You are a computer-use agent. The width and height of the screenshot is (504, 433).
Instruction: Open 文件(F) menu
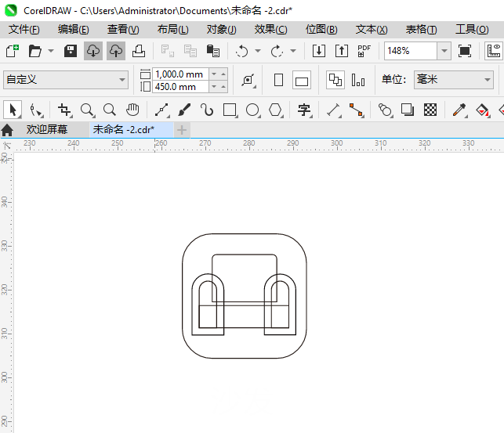[x=24, y=30]
